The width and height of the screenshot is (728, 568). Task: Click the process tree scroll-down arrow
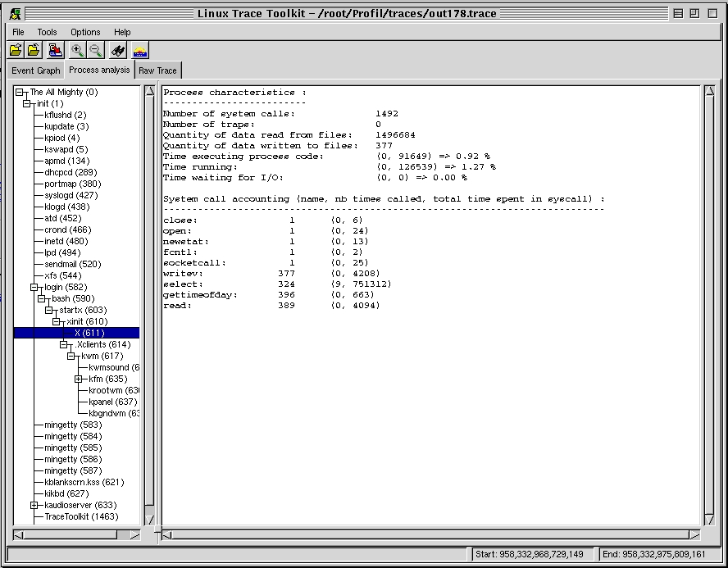click(149, 520)
